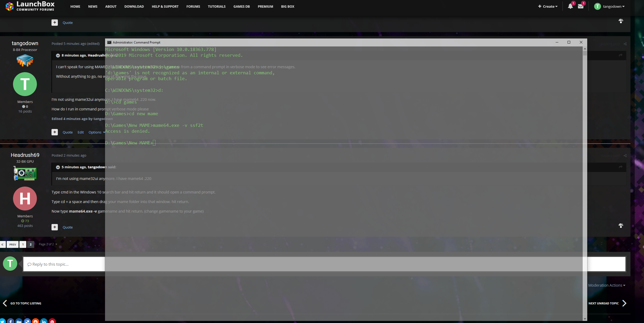
Task: Open the notifications bell icon
Action: point(570,6)
